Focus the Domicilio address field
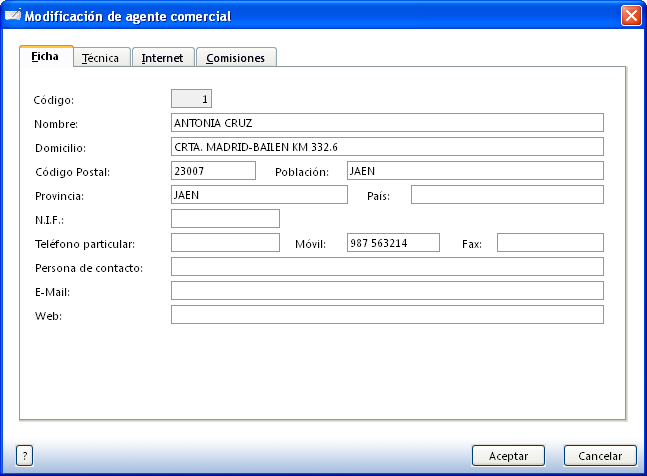 [387, 147]
